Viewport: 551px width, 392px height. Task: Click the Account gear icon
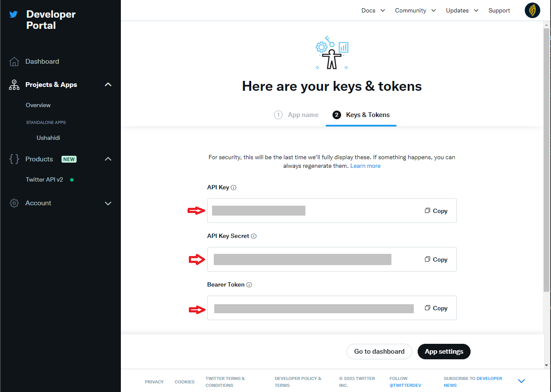pyautogui.click(x=14, y=203)
